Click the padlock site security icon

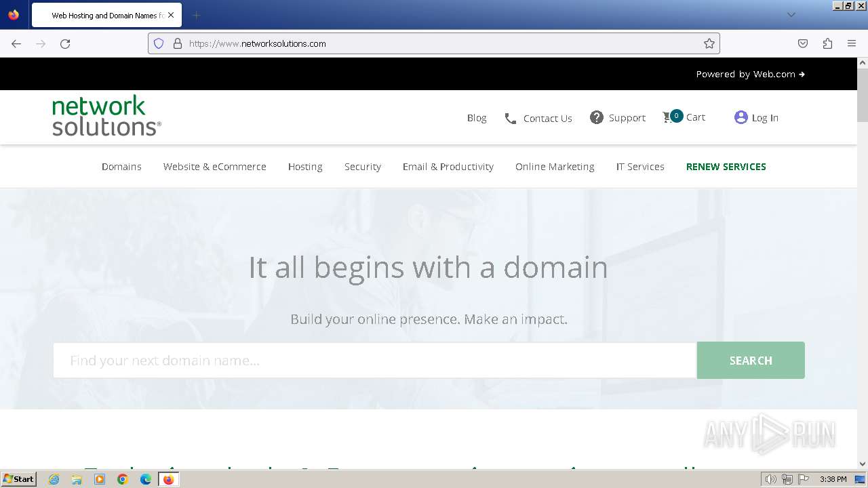[x=178, y=43]
